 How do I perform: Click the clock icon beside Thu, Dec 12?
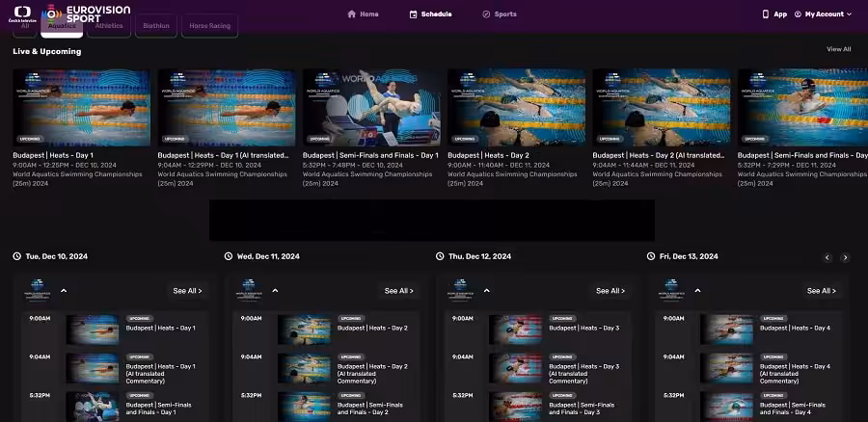(x=440, y=256)
